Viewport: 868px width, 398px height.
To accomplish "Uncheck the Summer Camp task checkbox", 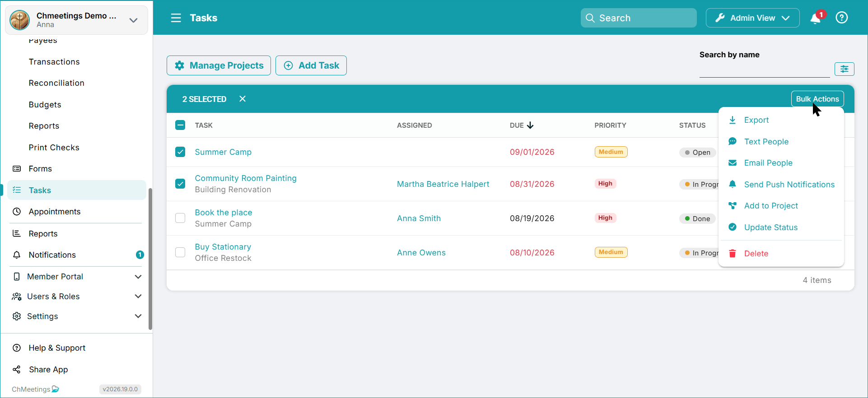I will click(x=180, y=152).
